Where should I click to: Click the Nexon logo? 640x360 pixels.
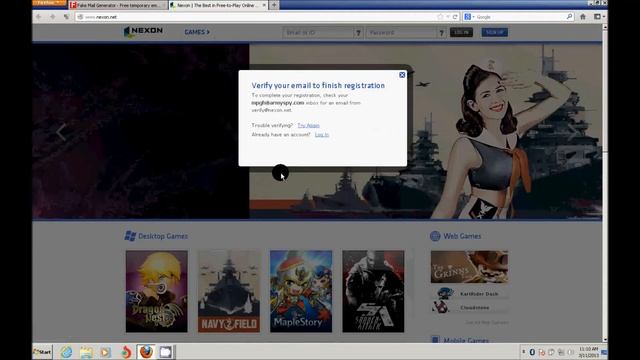point(143,32)
